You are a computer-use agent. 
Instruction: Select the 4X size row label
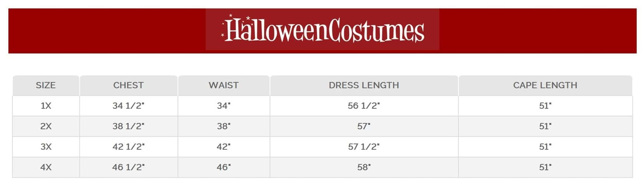(46, 167)
